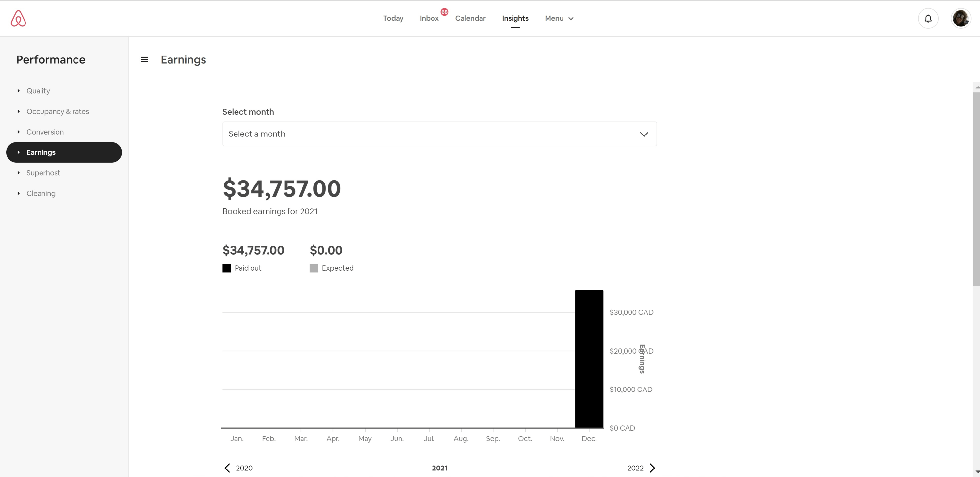Open Superhost section in sidebar

coord(43,173)
